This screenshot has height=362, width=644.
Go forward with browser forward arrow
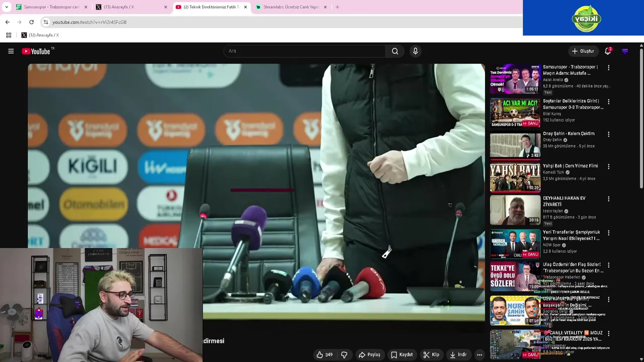point(19,22)
